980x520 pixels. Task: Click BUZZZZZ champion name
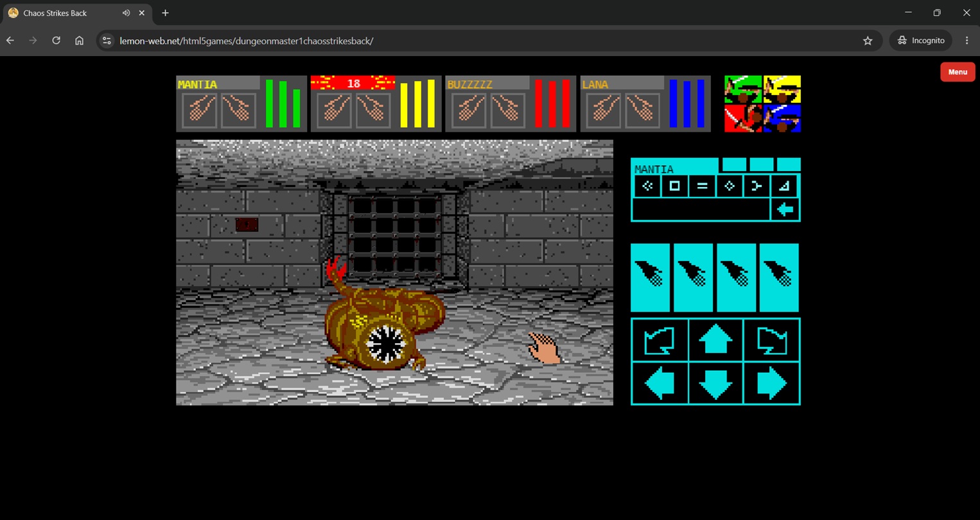pos(470,84)
